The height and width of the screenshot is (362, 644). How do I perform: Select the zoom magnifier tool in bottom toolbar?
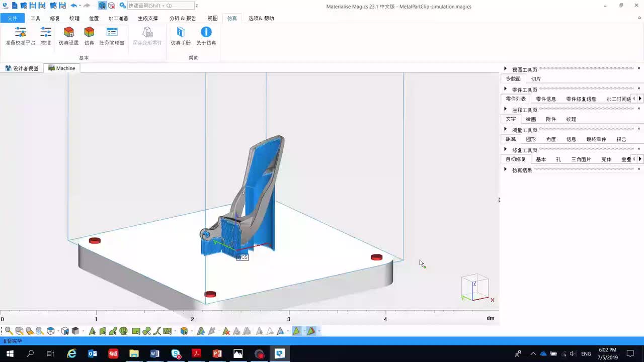click(9, 331)
